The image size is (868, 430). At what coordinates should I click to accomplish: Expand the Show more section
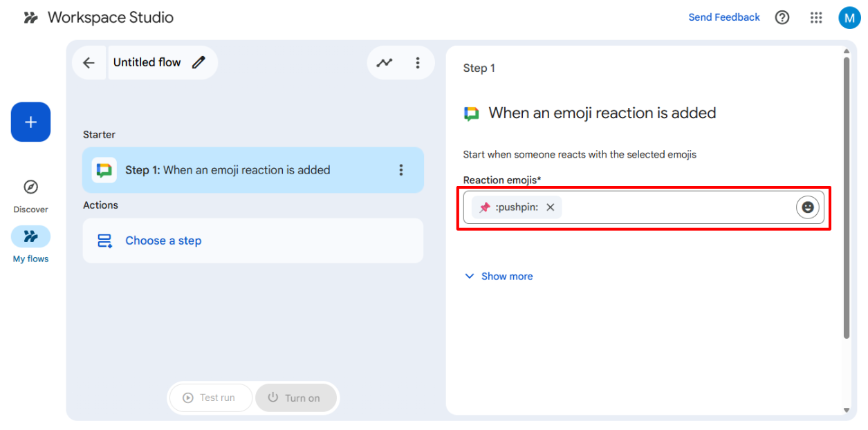pyautogui.click(x=499, y=277)
